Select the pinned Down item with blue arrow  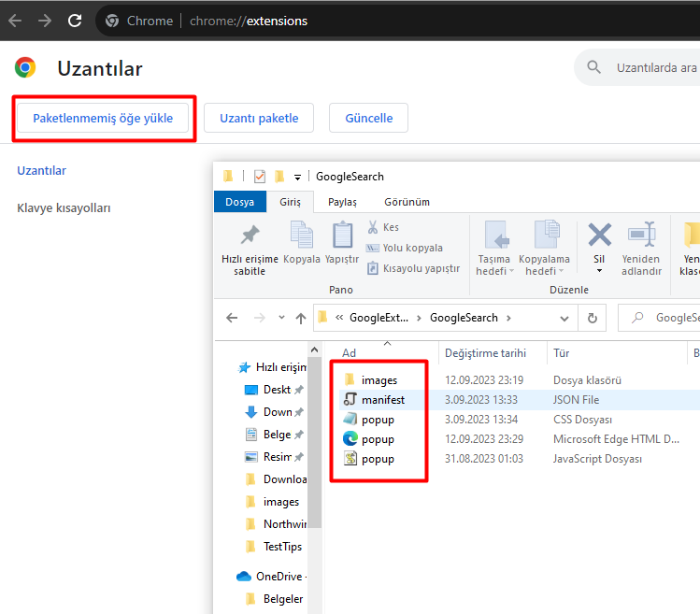click(x=274, y=412)
